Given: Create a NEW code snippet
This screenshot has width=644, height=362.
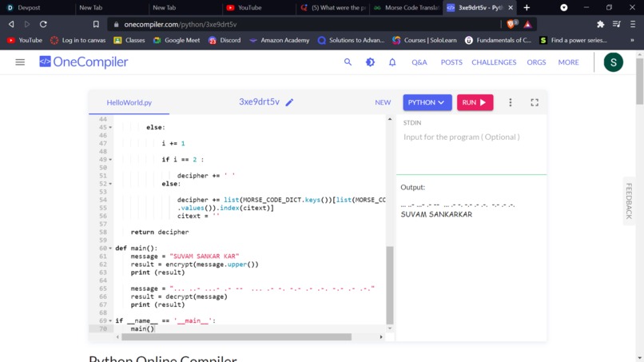Looking at the screenshot, I should [x=383, y=102].
